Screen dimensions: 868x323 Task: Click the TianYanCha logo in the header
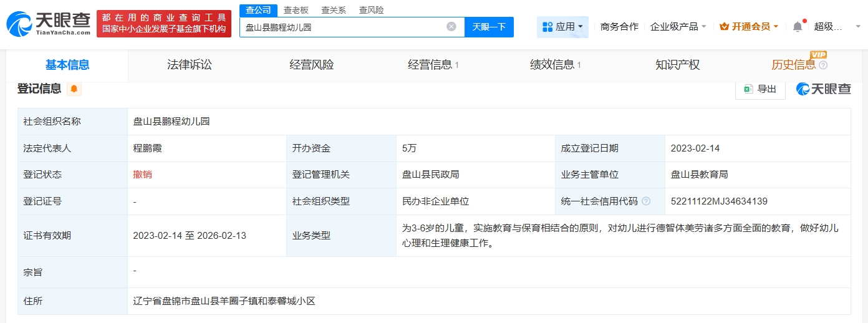(x=49, y=24)
